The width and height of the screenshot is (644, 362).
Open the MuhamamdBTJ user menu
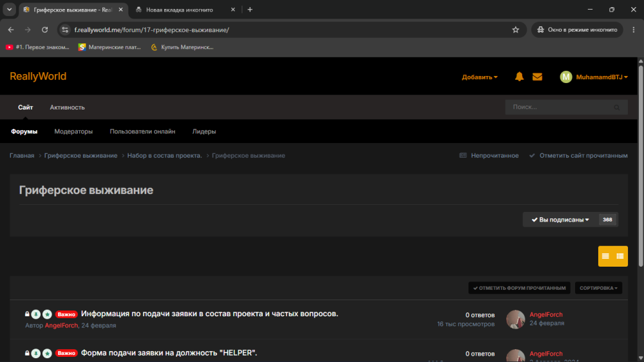point(594,77)
